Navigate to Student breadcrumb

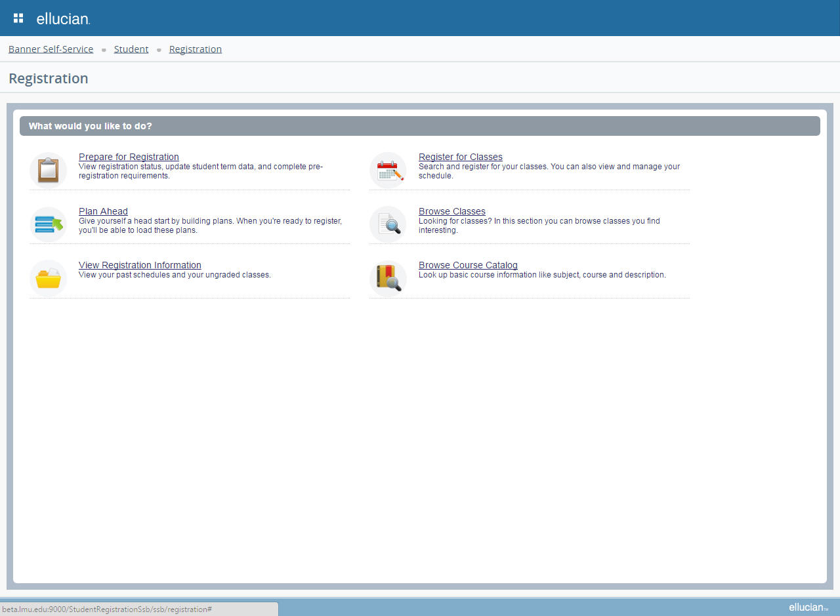click(x=131, y=49)
